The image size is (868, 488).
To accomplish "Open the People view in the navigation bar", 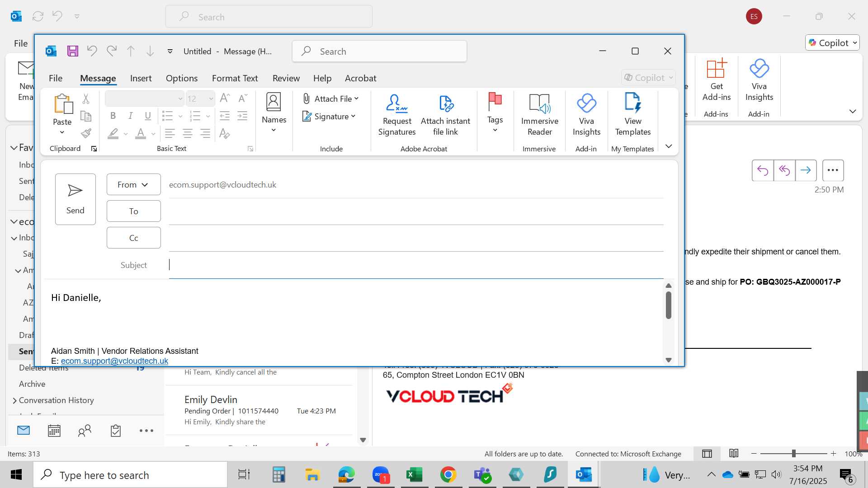I will pos(85,431).
